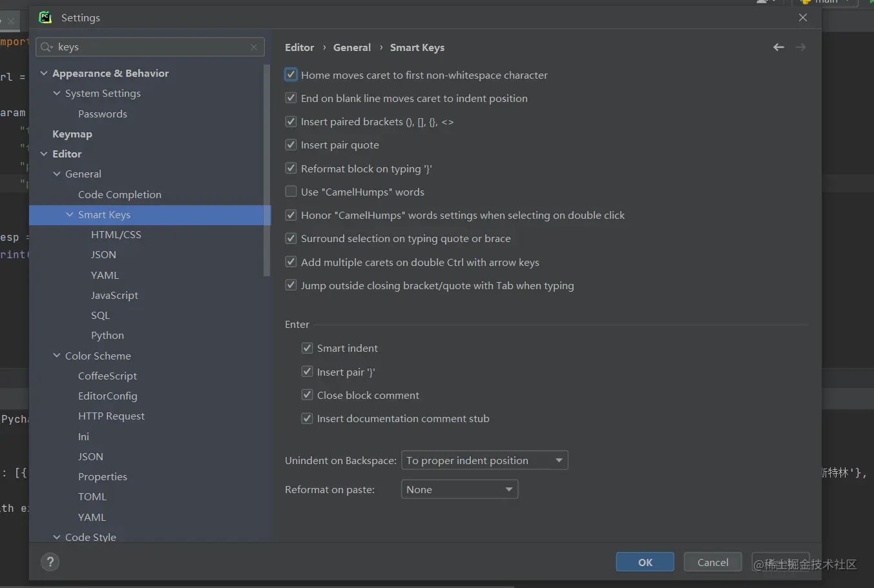Toggle Close block comment checkbox
Viewport: 874px width, 588px height.
point(307,395)
